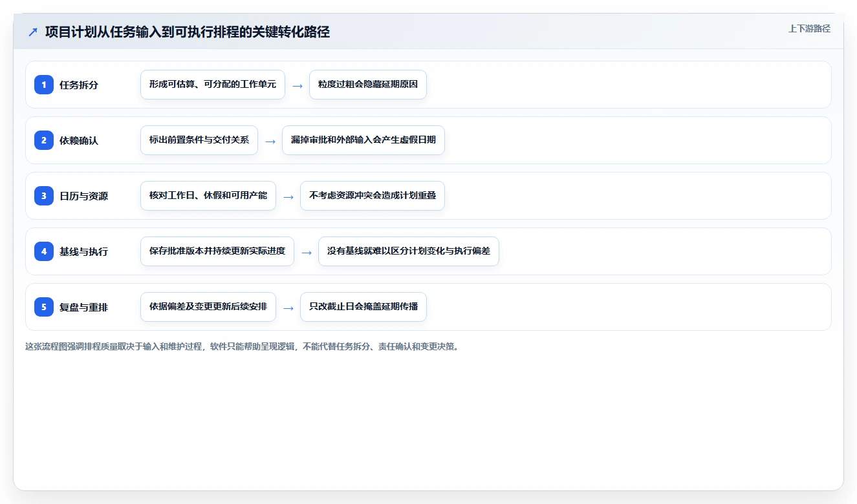
Task: Select the 保存批准版本并持续更新实际进度 box
Action: [x=217, y=251]
